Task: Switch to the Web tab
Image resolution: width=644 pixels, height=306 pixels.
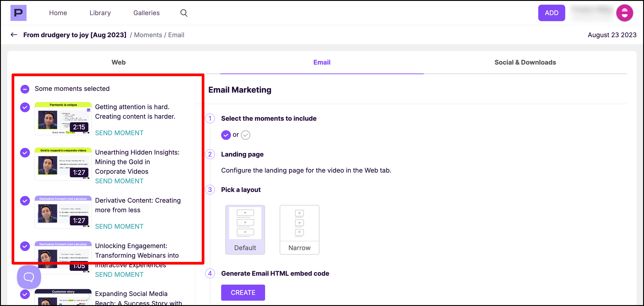Action: point(118,62)
